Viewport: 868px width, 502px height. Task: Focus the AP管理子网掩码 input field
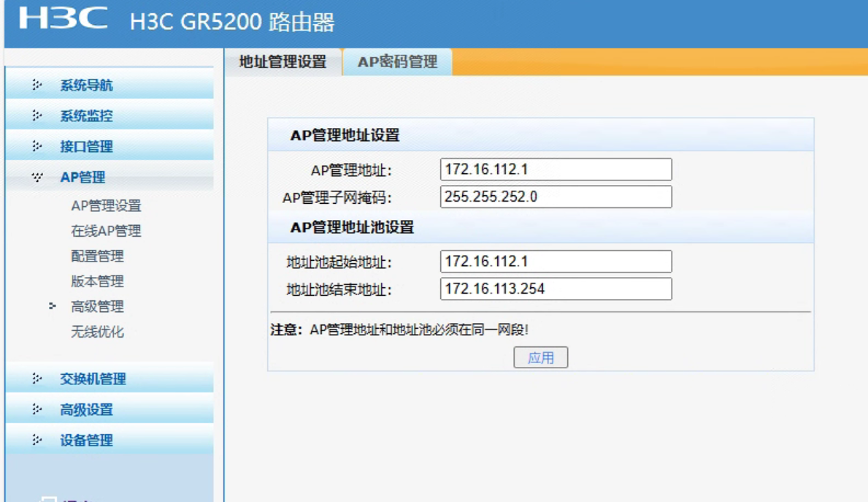pos(556,197)
